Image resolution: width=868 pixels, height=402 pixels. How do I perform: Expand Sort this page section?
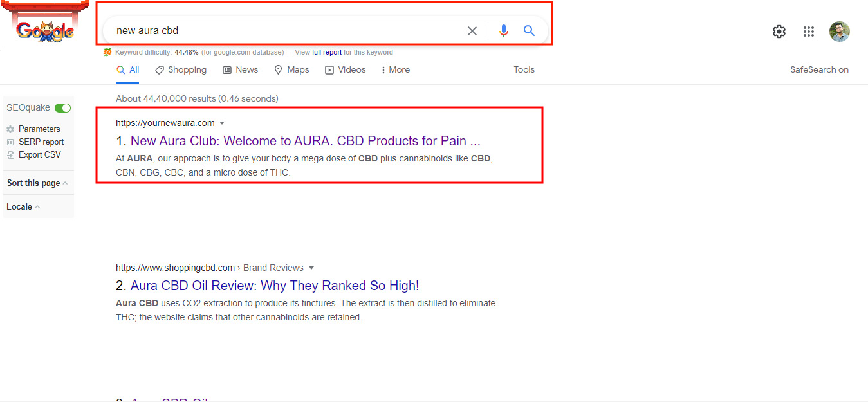point(37,183)
